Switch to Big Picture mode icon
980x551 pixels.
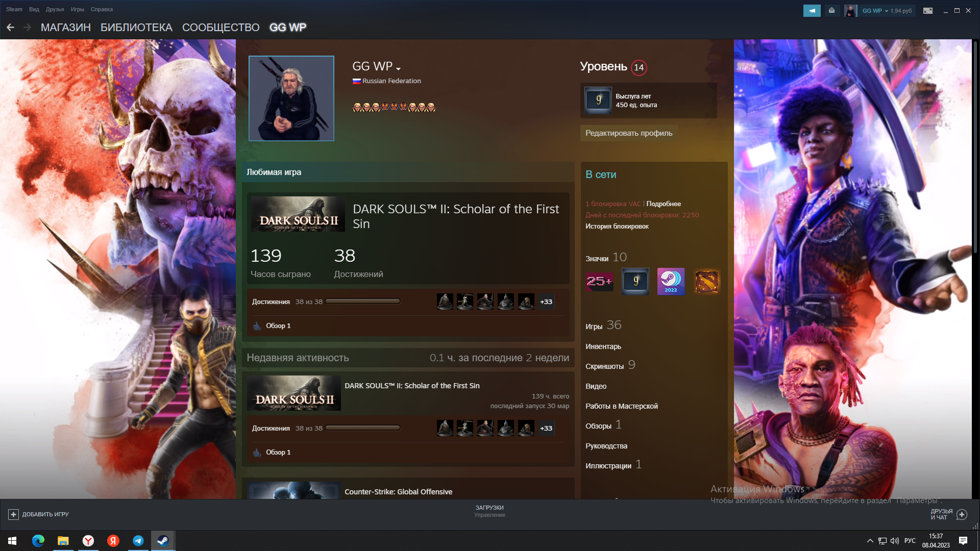click(928, 11)
